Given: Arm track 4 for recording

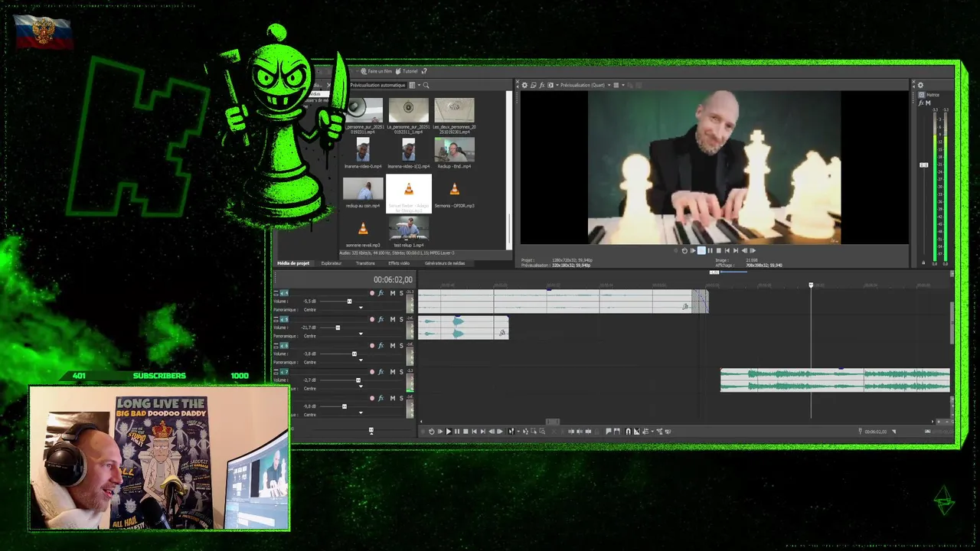Looking at the screenshot, I should [372, 293].
